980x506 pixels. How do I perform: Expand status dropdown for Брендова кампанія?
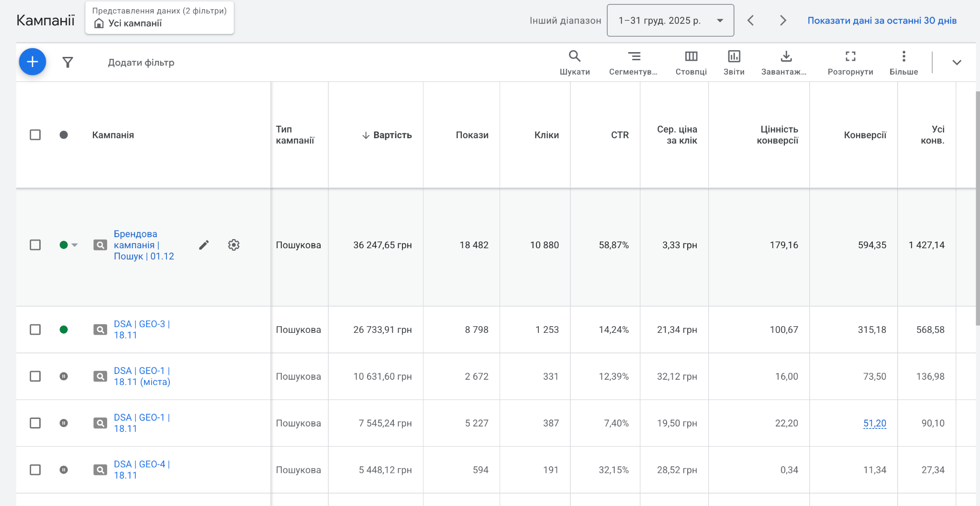pos(75,245)
